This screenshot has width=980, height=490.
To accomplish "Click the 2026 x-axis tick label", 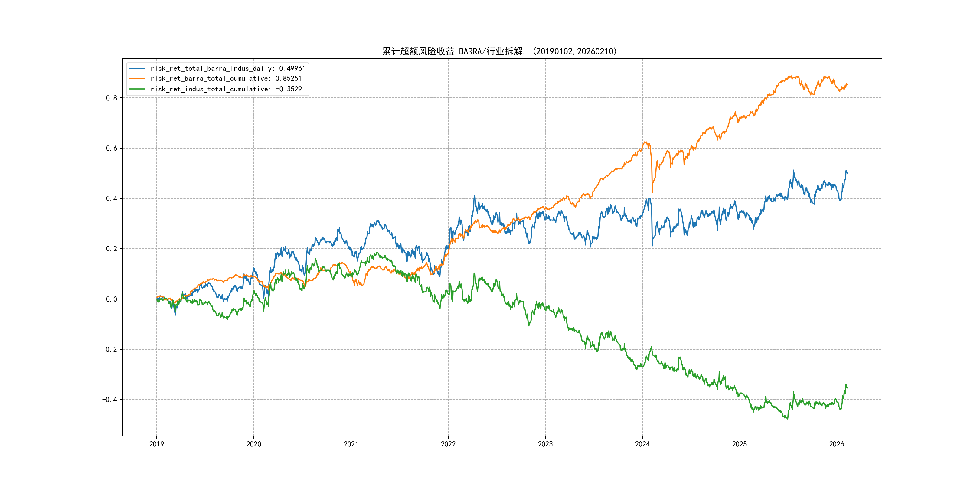I will coord(837,444).
